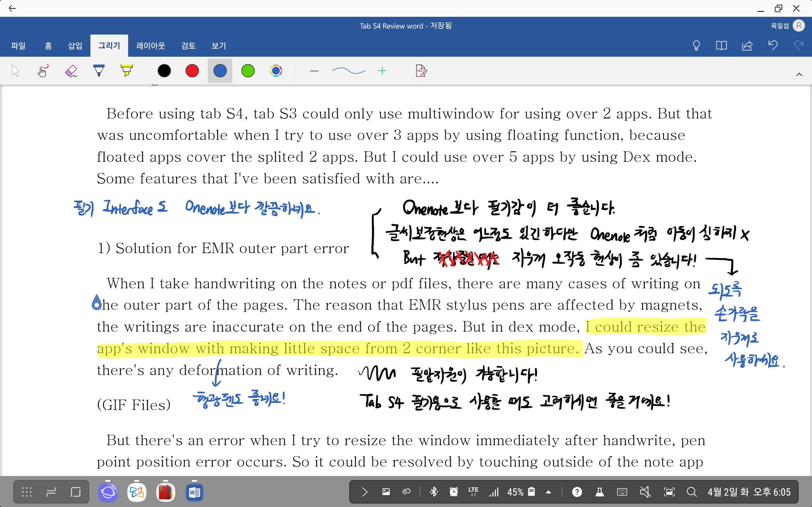Click undo button in toolbar
812x507 pixels.
tap(773, 46)
